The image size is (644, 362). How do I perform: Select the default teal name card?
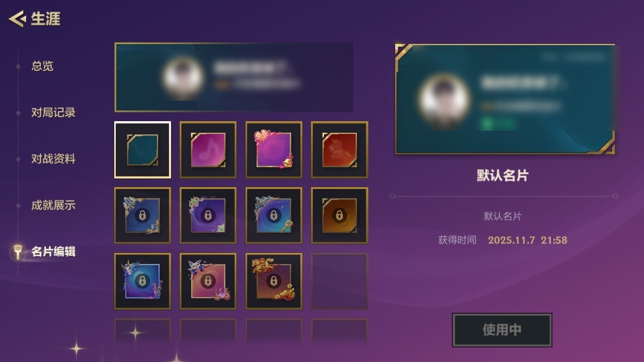[x=142, y=150]
